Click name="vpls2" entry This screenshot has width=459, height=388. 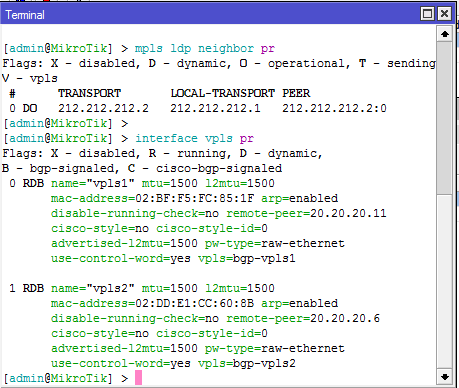click(93, 289)
